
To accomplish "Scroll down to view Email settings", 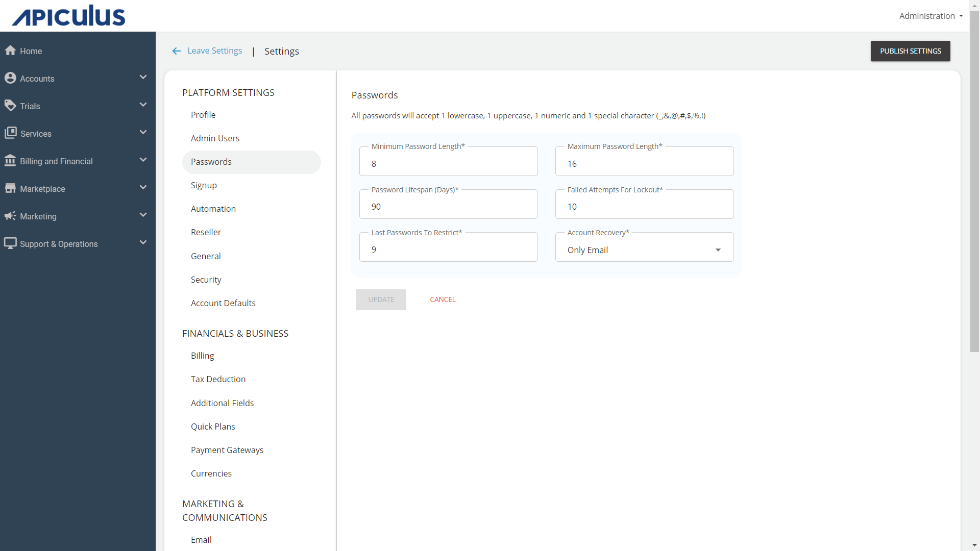I will (x=201, y=540).
